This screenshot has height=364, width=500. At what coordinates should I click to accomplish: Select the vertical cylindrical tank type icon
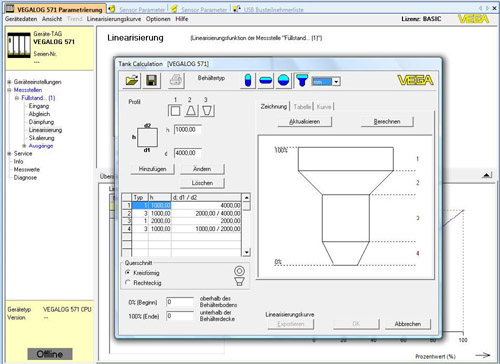coord(248,80)
